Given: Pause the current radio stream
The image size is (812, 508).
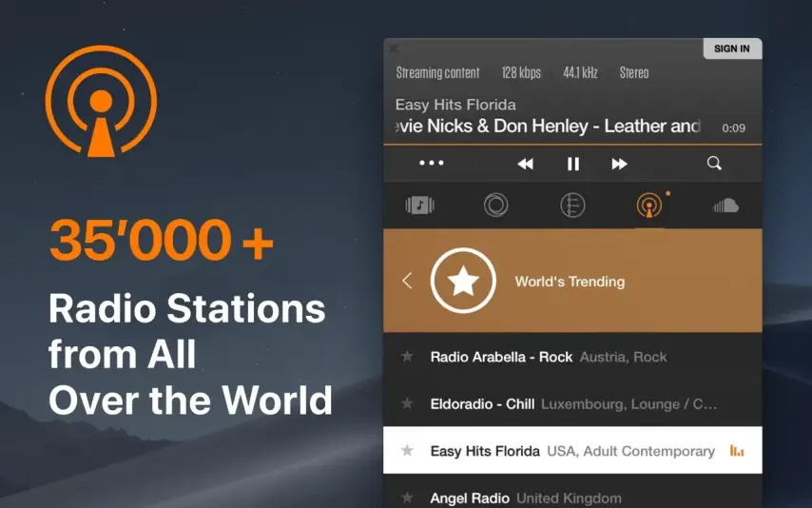Looking at the screenshot, I should pos(573,164).
